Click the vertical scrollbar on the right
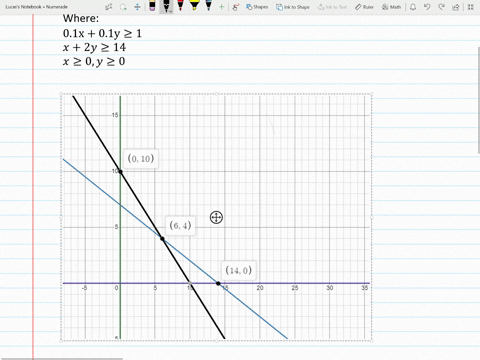The height and width of the screenshot is (360, 480). click(x=479, y=100)
